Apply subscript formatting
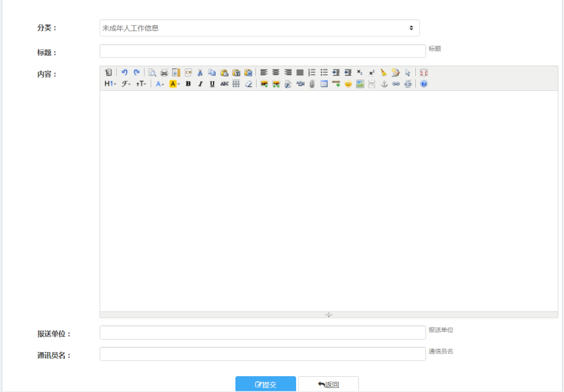This screenshot has height=392, width=564. click(x=360, y=72)
